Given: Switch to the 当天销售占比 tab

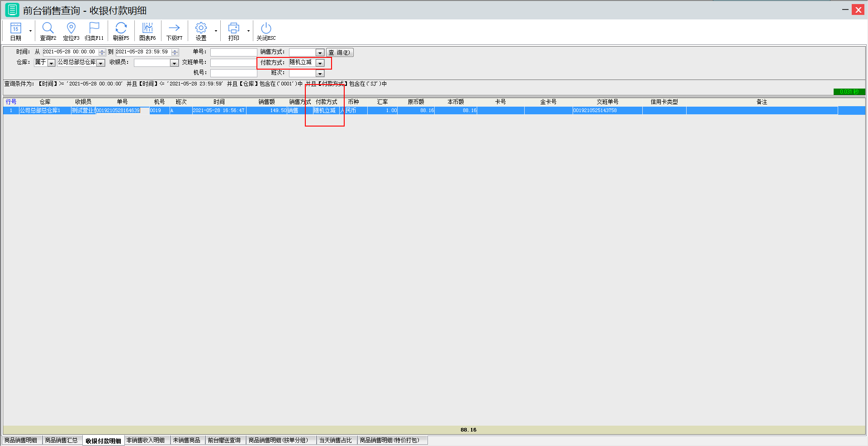Looking at the screenshot, I should coord(335,440).
